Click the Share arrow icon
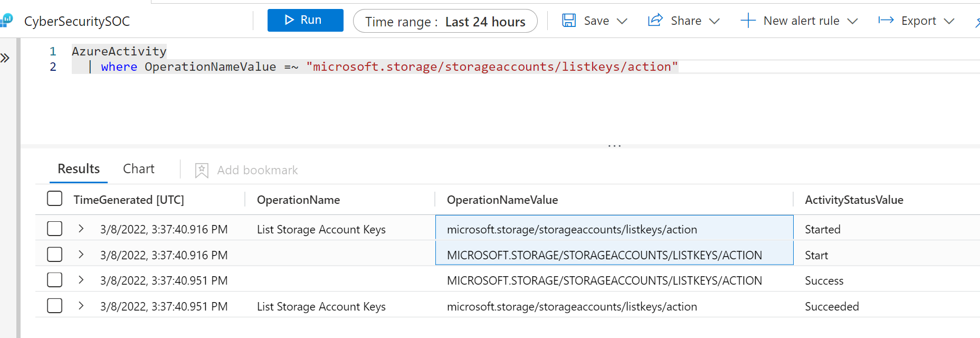The image size is (980, 338). tap(655, 21)
